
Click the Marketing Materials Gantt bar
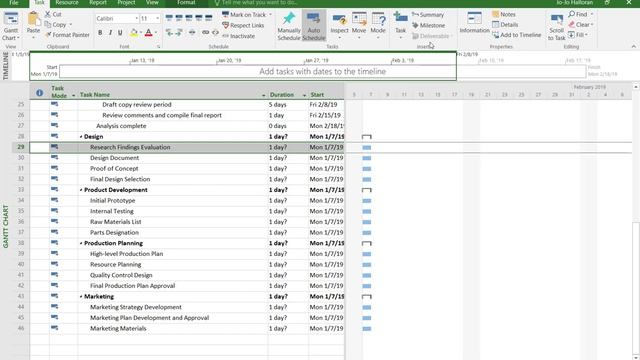[367, 329]
